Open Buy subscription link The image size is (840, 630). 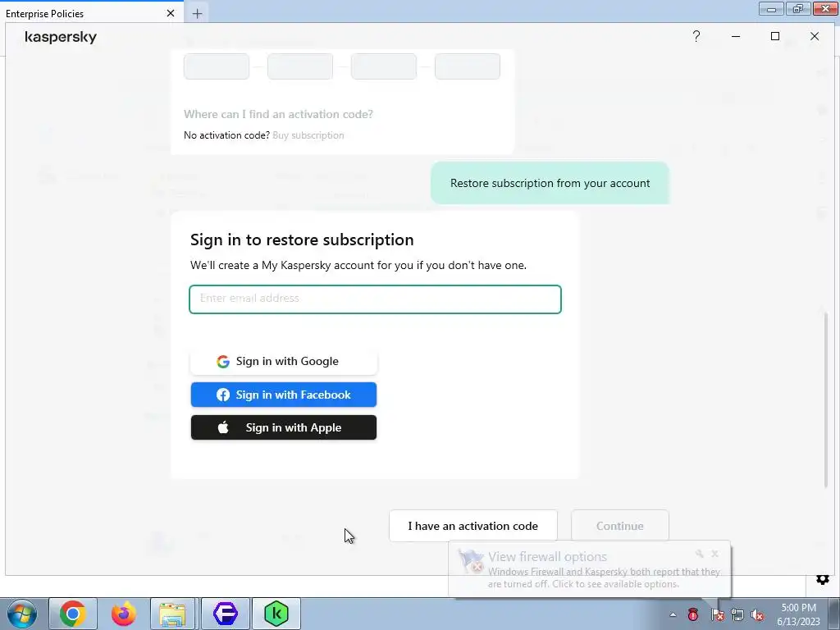coord(308,135)
